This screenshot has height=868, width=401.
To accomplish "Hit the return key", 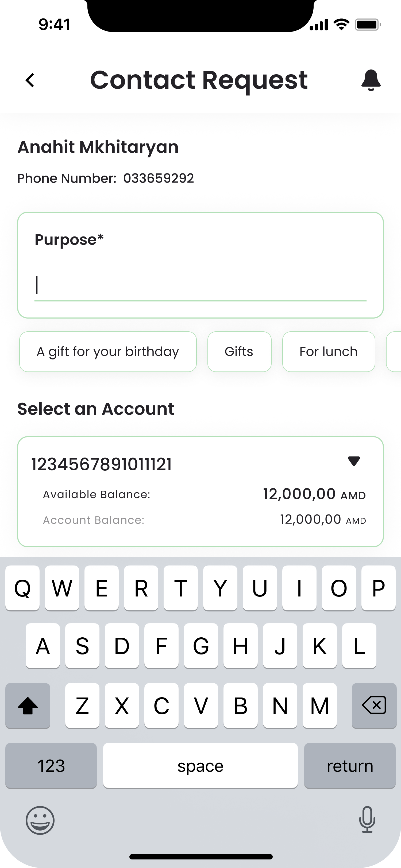I will coord(350,766).
